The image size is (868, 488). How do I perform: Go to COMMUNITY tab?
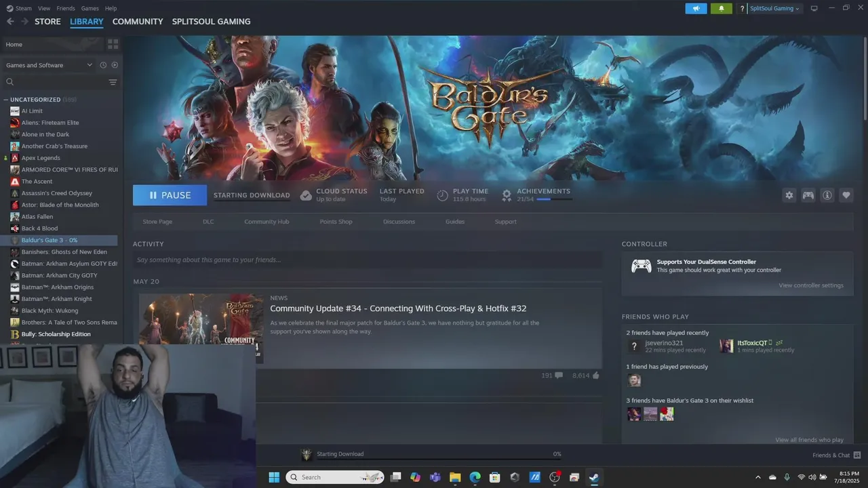pyautogui.click(x=138, y=22)
